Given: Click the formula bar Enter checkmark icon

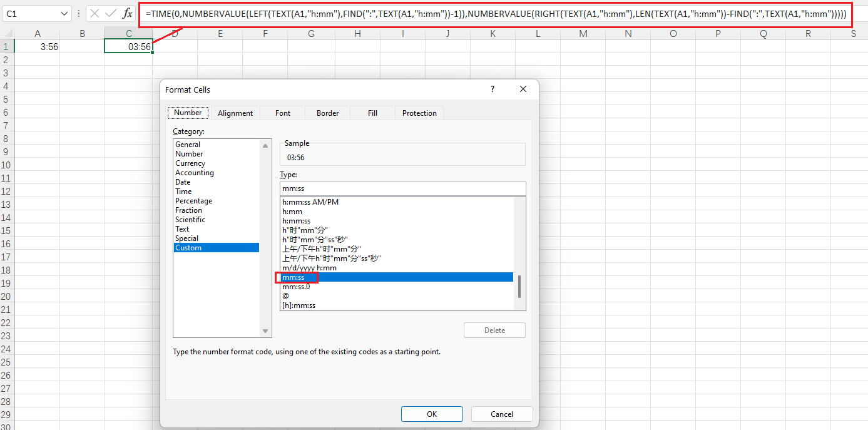Looking at the screenshot, I should tap(111, 13).
